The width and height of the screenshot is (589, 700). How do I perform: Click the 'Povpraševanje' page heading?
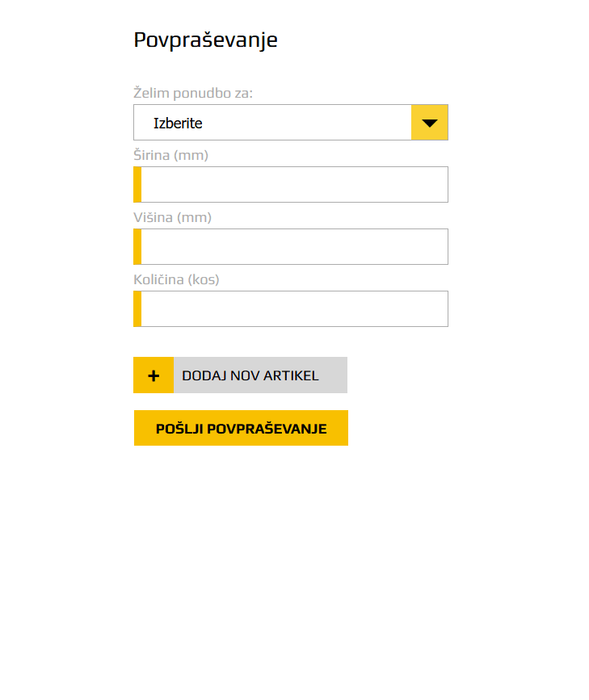205,40
